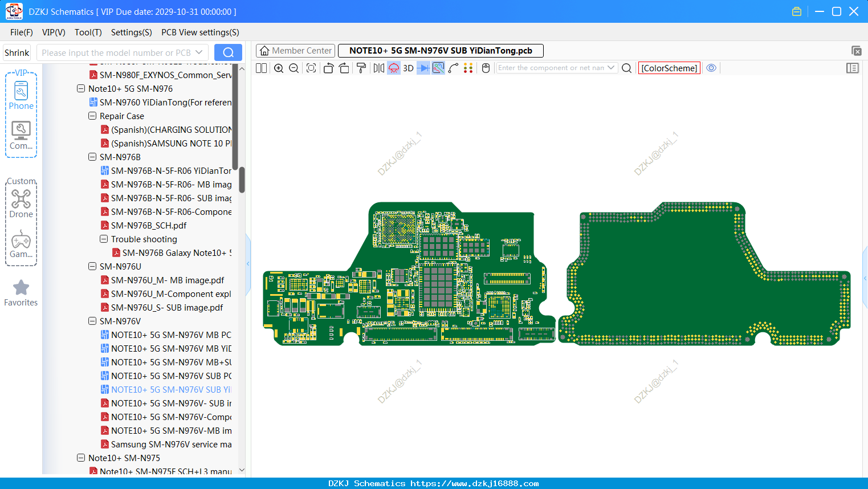Open the VIP(V) menu
This screenshot has height=489, width=868.
(x=54, y=32)
